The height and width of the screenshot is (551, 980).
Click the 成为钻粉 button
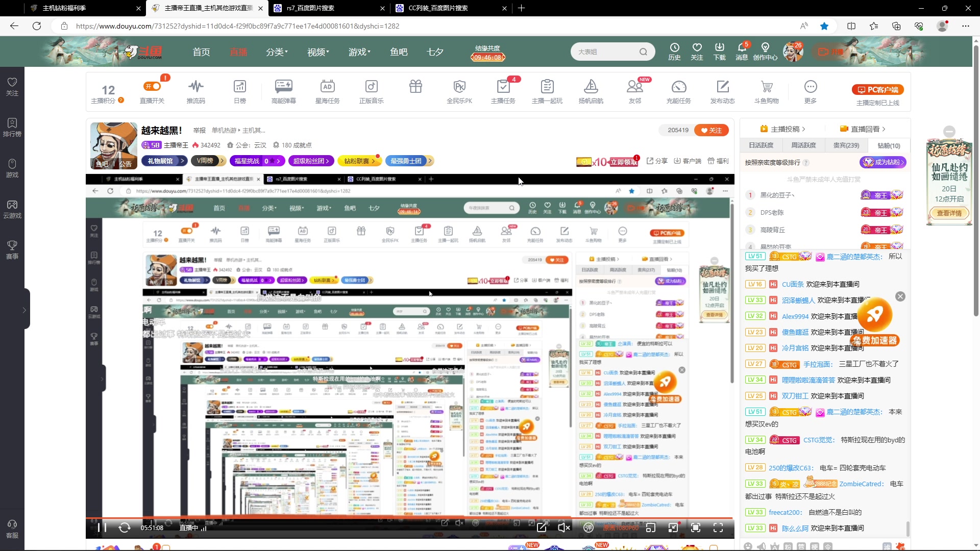click(883, 162)
